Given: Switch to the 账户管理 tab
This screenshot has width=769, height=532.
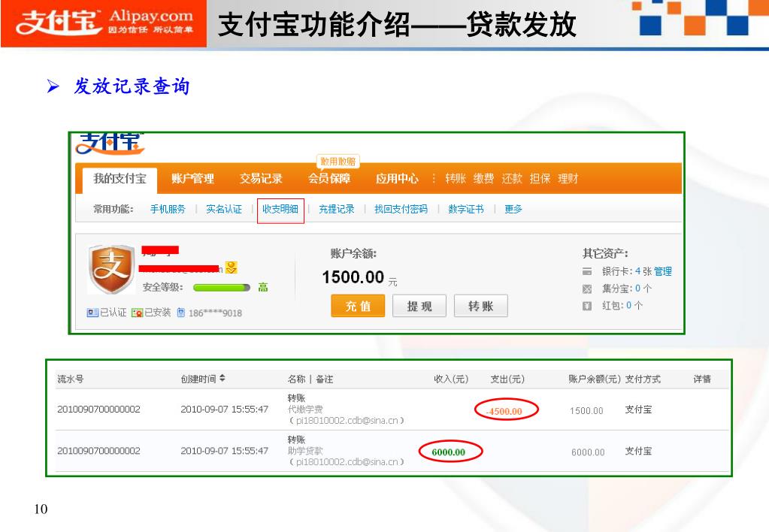Looking at the screenshot, I should (x=192, y=179).
